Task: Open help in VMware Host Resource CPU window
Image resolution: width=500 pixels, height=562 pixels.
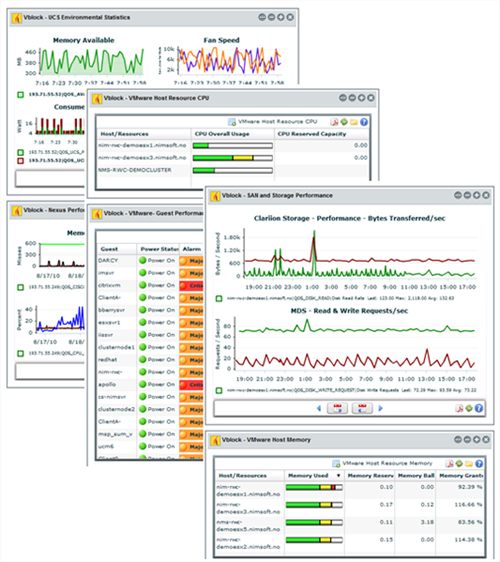Action: pos(364,122)
